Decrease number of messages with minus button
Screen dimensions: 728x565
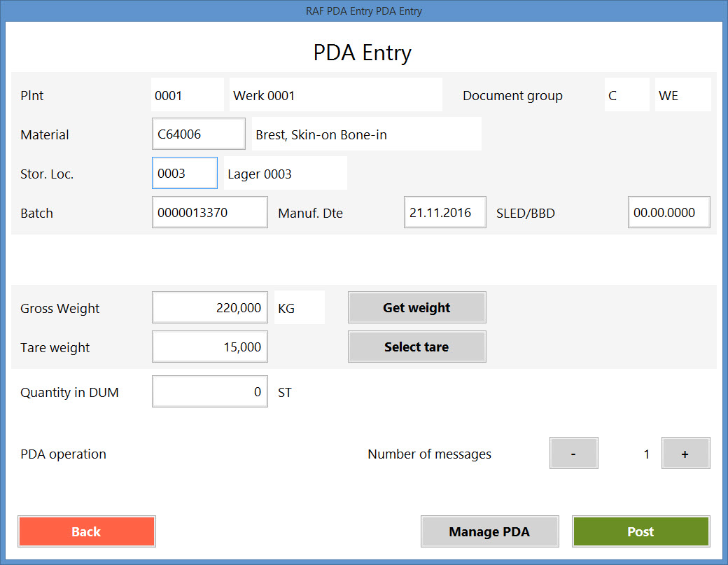click(x=573, y=454)
